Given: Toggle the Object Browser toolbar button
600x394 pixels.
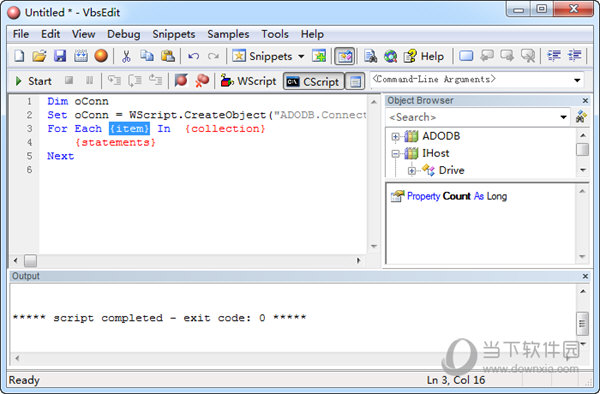Looking at the screenshot, I should pyautogui.click(x=344, y=57).
